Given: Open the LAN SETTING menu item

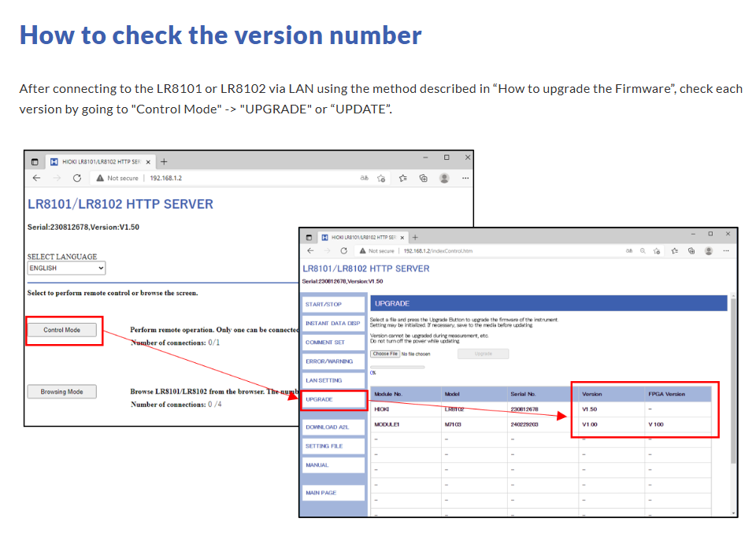Looking at the screenshot, I should click(x=333, y=380).
